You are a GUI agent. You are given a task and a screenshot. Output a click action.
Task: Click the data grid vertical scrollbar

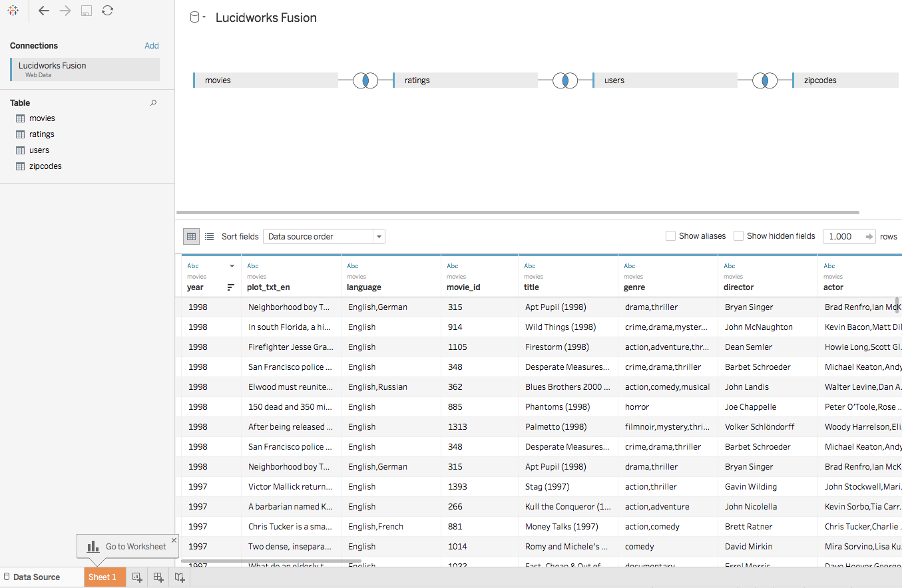click(x=898, y=304)
